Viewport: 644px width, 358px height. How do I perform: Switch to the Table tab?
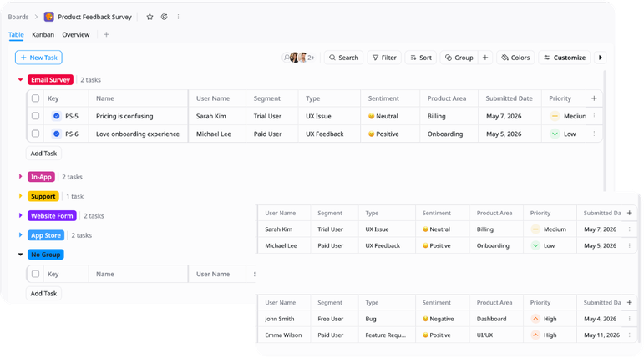coord(16,34)
